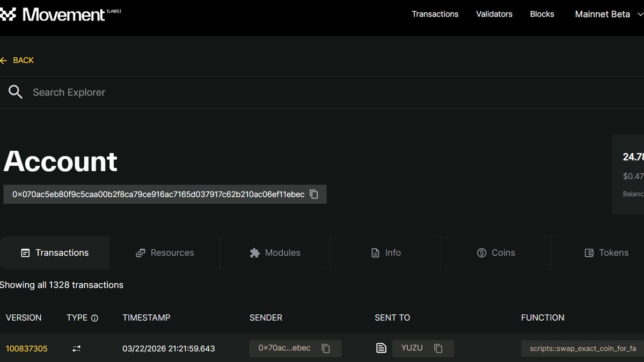644x362 pixels.
Task: Copy the account address using its copy icon
Action: coord(313,194)
